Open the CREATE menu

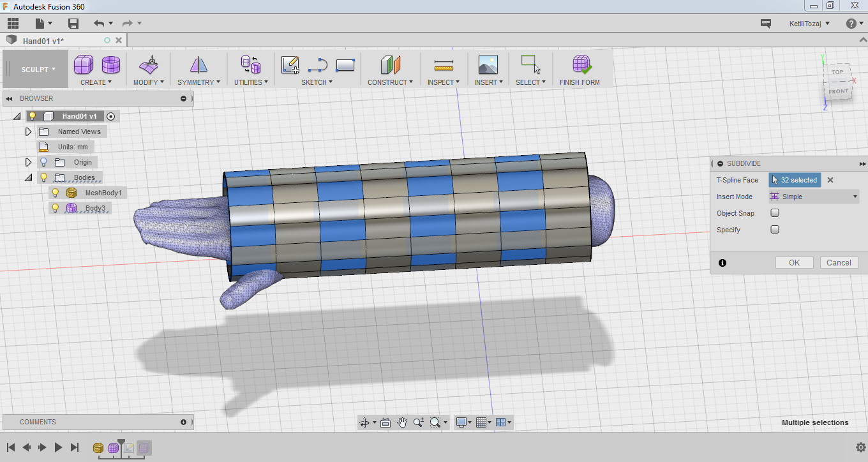coord(96,82)
